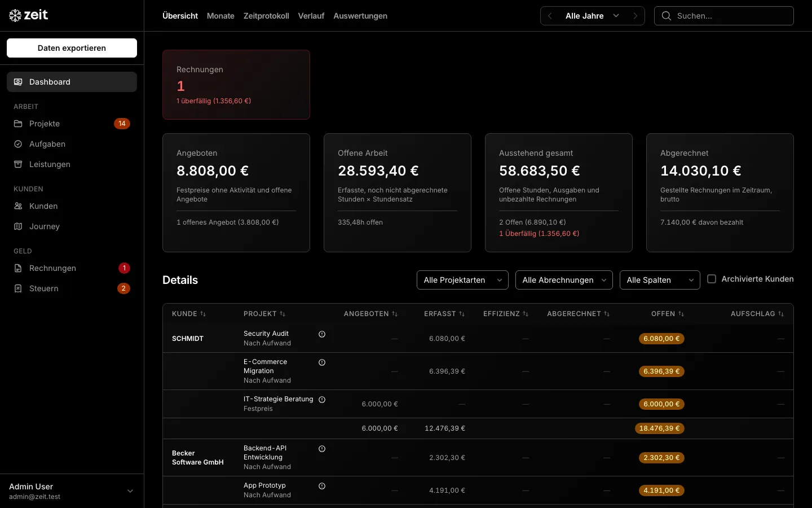The image size is (812, 508).
Task: Click the Suchen search field
Action: (x=724, y=16)
